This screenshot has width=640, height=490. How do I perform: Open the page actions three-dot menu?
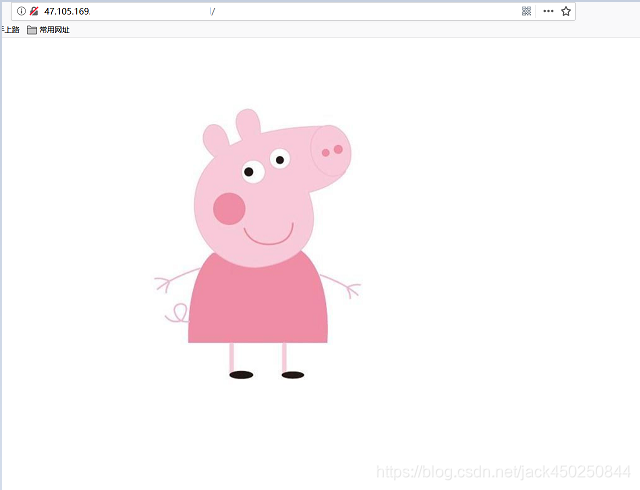click(x=548, y=11)
